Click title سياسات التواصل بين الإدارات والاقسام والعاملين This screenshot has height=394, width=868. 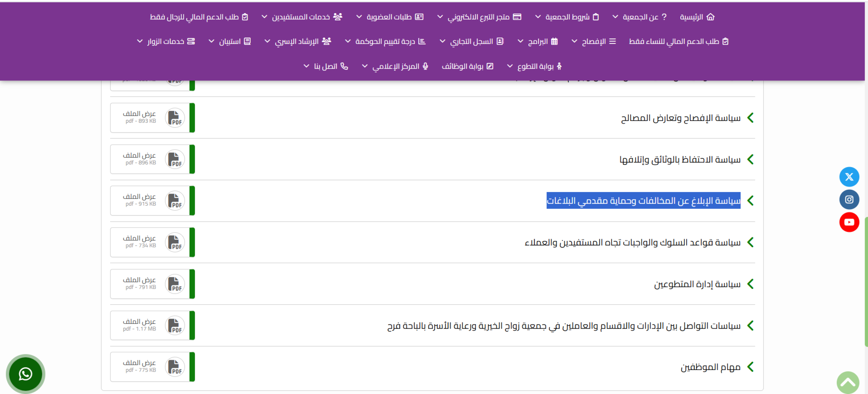pos(564,326)
